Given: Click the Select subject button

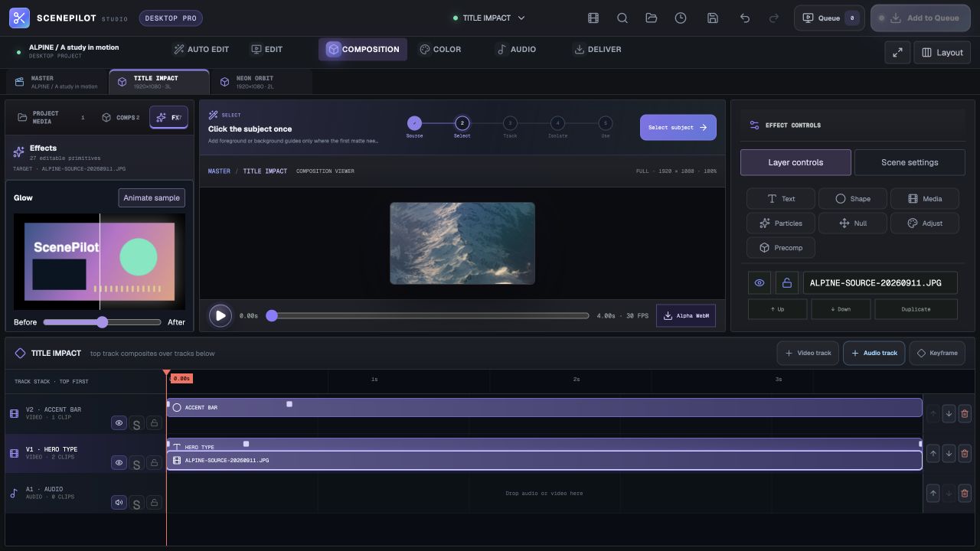Looking at the screenshot, I should coord(678,128).
